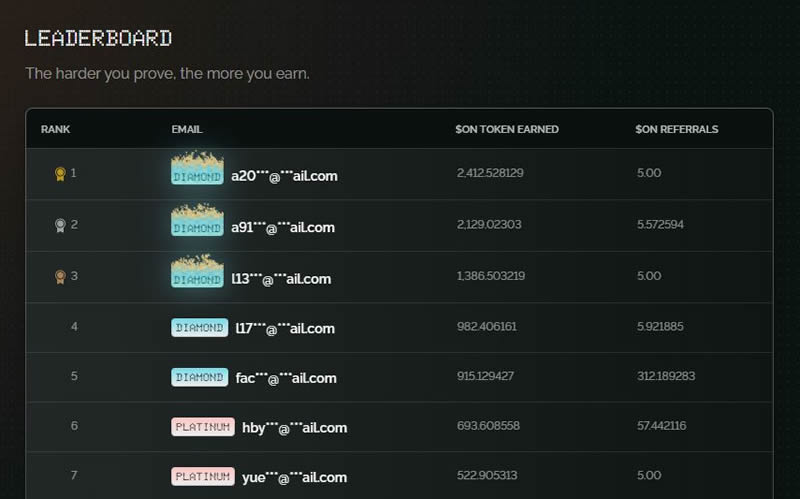Select the a20***@***ail.com email entry
This screenshot has width=800, height=499.
click(284, 176)
